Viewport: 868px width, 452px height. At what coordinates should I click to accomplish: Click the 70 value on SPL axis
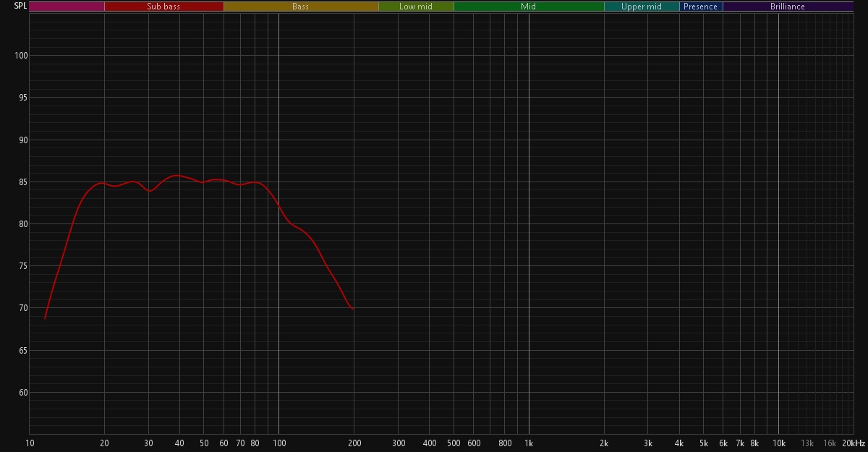22,309
